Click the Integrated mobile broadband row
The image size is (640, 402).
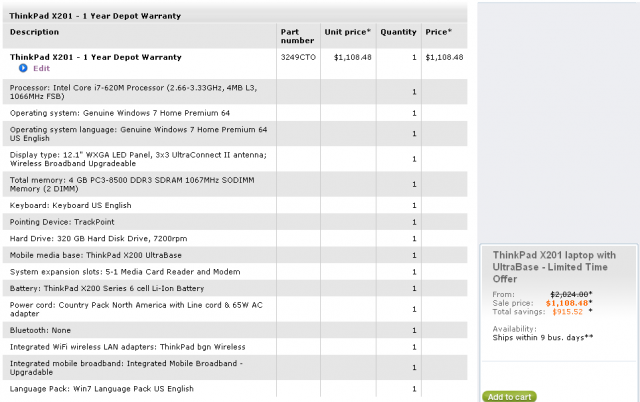235,367
